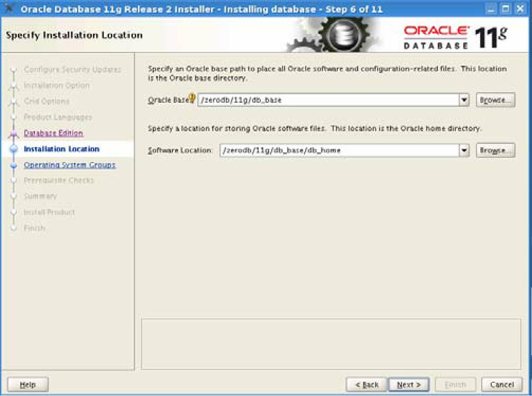Click the Oracle Base hint lightbulb icon
The image size is (532, 396).
tap(192, 98)
